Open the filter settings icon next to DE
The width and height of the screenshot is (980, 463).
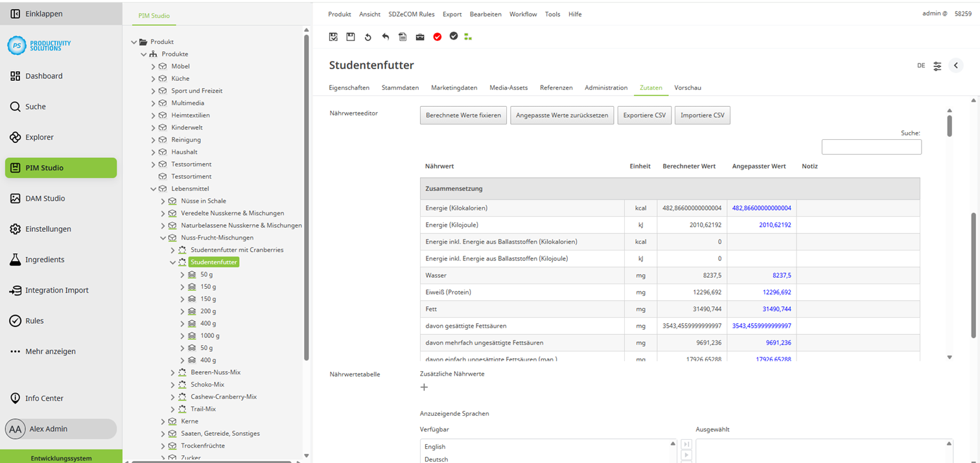tap(937, 65)
